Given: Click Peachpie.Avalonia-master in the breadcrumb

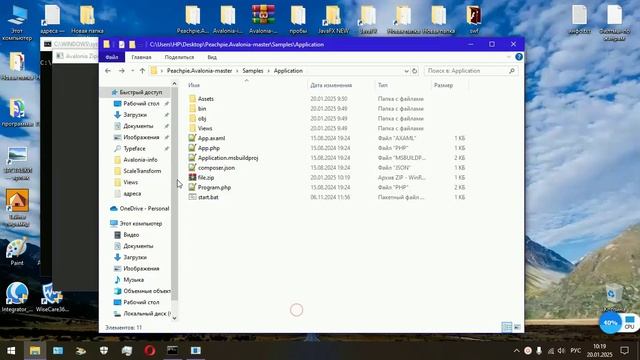Looking at the screenshot, I should coord(199,71).
